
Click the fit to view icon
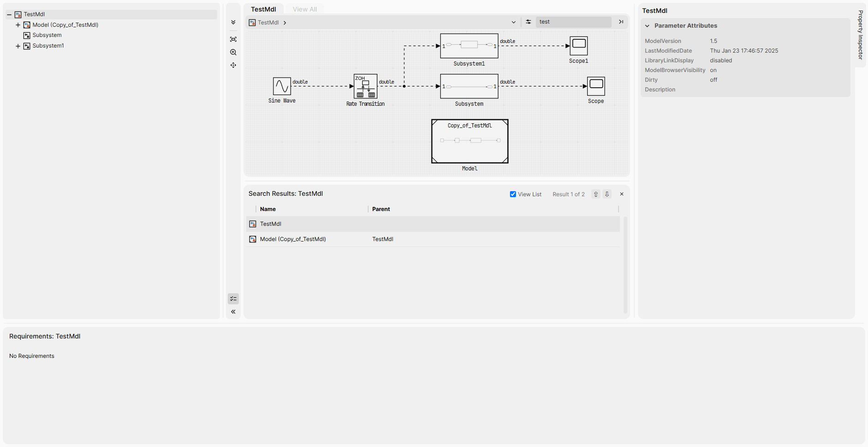[233, 39]
